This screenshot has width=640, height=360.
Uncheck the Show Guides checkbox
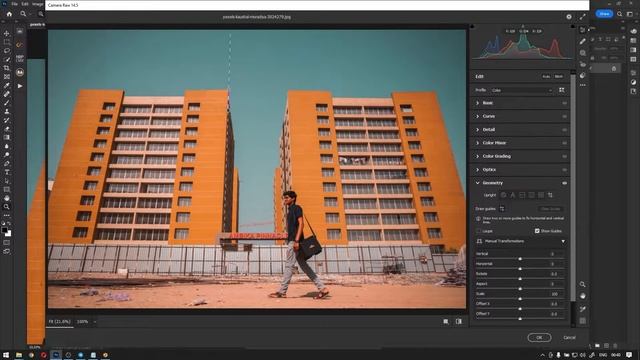537,231
